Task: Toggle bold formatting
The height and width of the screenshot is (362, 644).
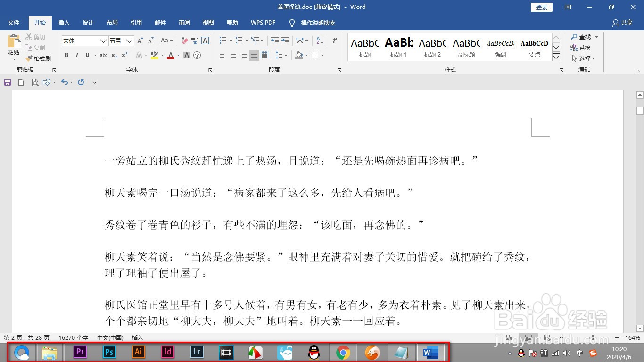Action: coord(66,55)
